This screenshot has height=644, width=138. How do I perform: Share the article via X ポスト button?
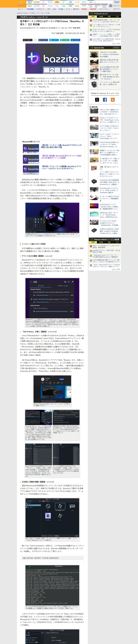[x=27, y=40]
